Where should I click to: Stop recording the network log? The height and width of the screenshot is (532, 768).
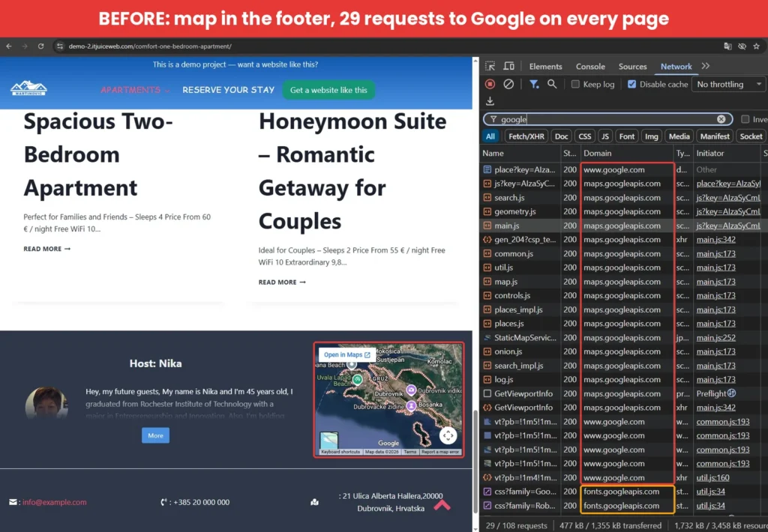click(490, 84)
